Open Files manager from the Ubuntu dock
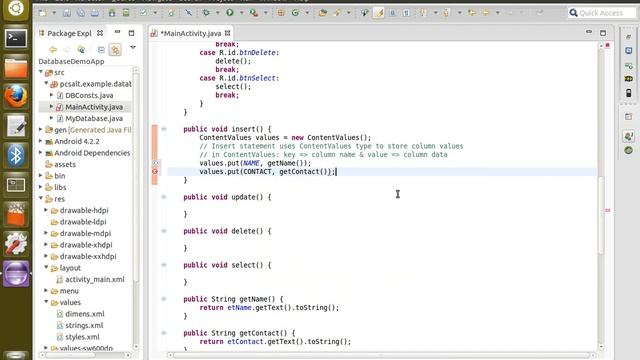Image resolution: width=640 pixels, height=360 pixels. point(16,68)
